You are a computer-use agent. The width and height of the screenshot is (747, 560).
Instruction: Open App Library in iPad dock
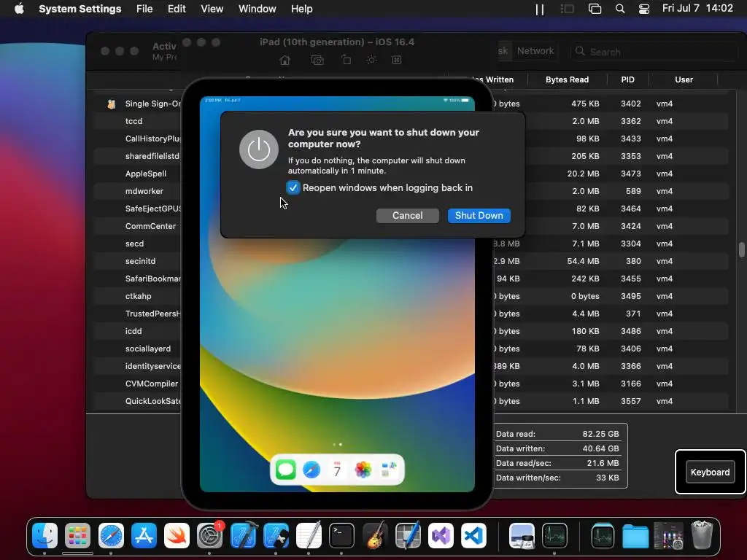389,470
